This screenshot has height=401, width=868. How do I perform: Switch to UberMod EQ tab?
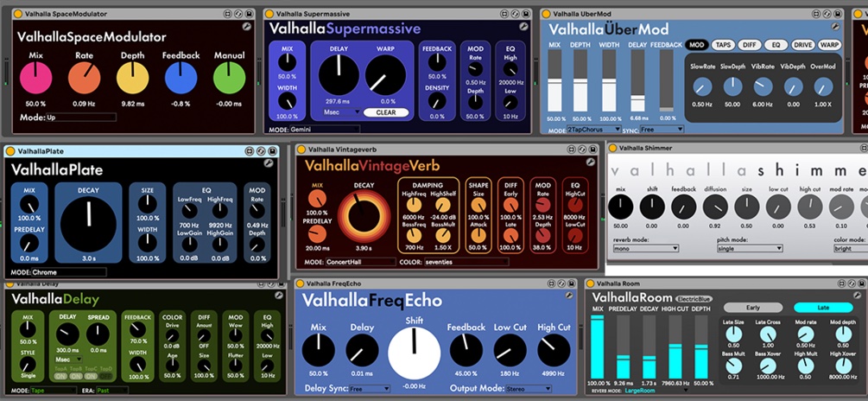(x=776, y=45)
